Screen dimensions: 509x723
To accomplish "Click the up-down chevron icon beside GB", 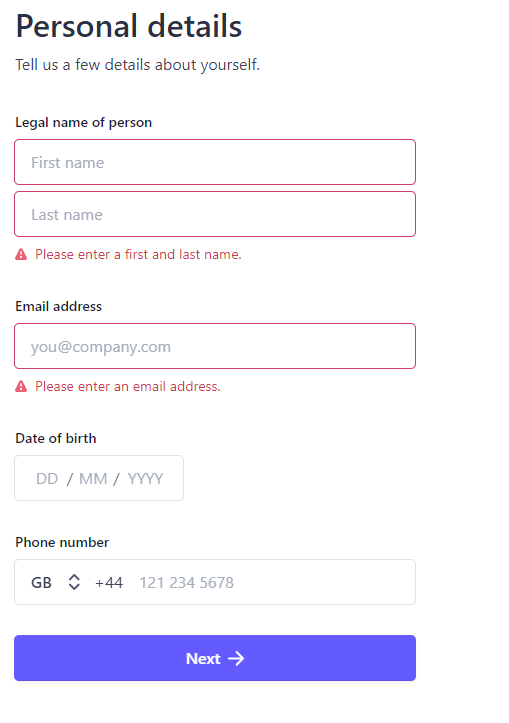I will click(x=74, y=582).
